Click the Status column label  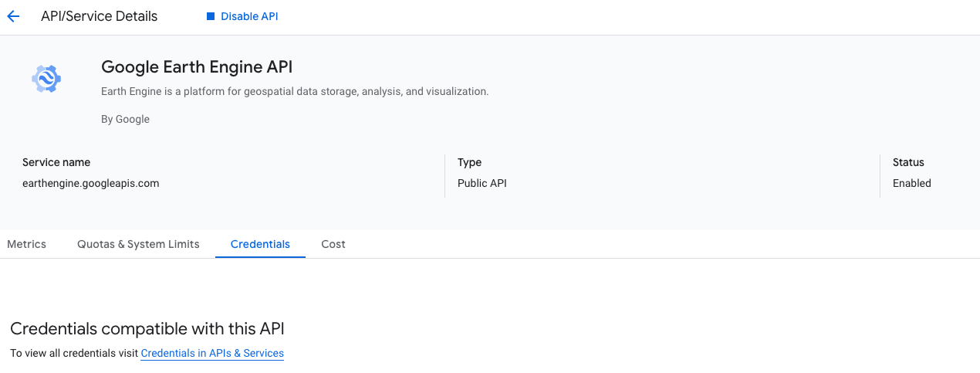tap(908, 162)
